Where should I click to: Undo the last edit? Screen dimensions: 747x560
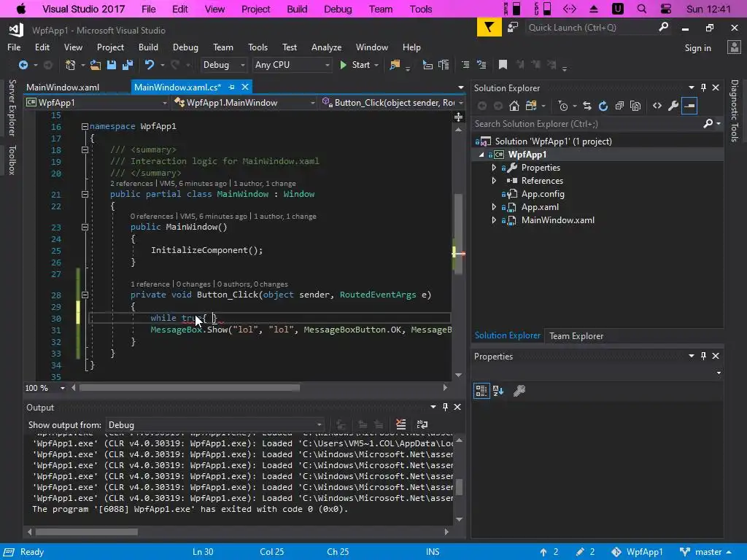[x=150, y=65]
